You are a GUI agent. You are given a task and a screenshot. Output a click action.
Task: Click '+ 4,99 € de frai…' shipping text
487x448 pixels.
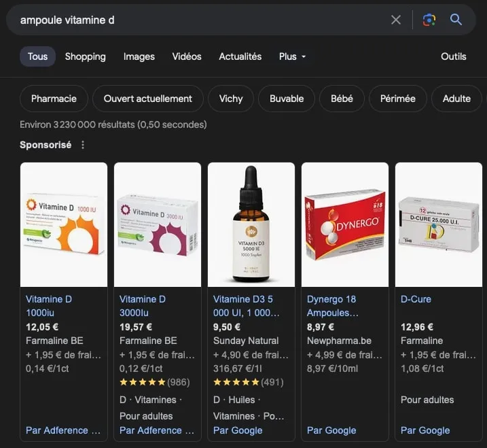(x=345, y=355)
